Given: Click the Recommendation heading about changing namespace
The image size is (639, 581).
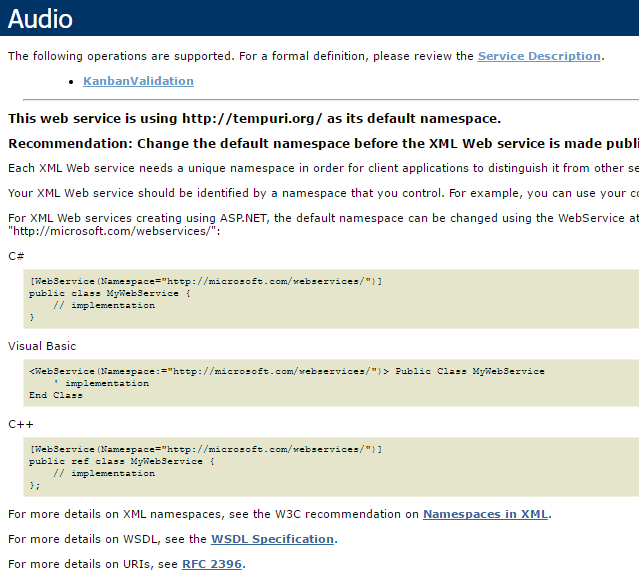Looking at the screenshot, I should (x=320, y=144).
